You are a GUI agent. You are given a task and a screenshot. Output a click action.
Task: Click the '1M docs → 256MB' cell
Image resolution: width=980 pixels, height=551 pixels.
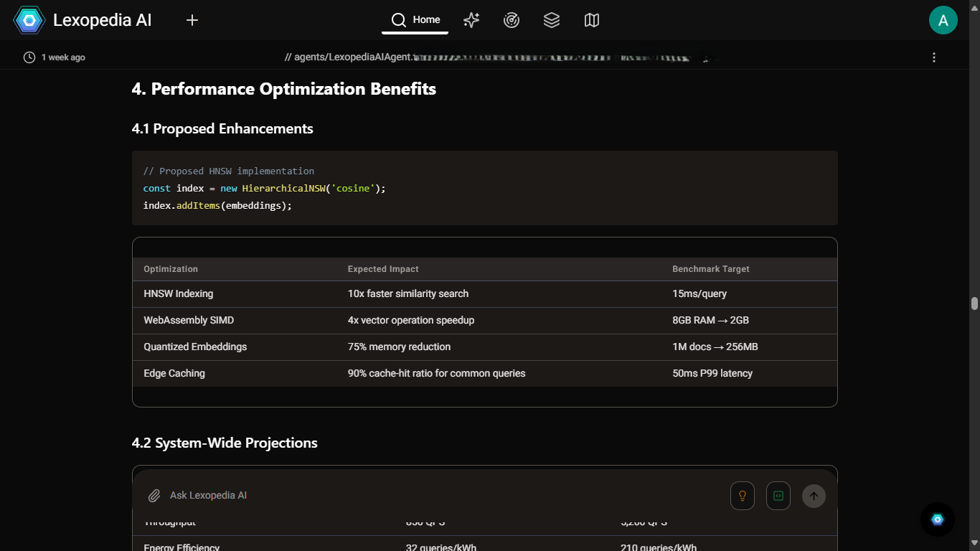pos(715,347)
